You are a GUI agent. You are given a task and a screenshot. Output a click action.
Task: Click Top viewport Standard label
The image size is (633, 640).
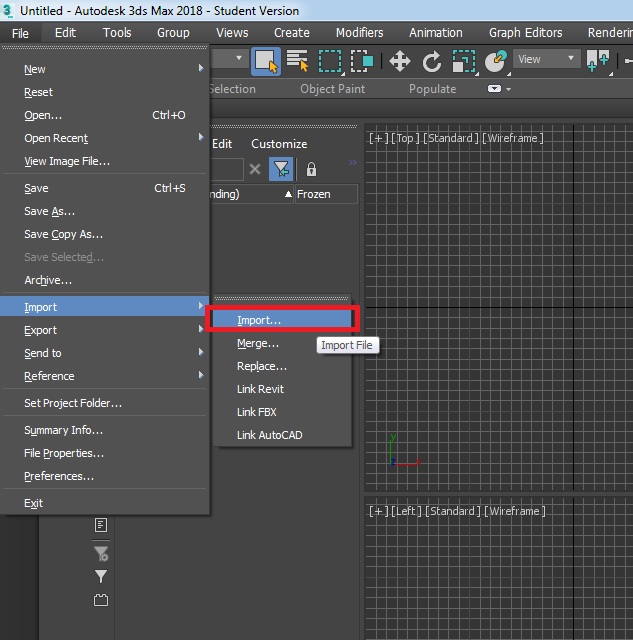(451, 138)
